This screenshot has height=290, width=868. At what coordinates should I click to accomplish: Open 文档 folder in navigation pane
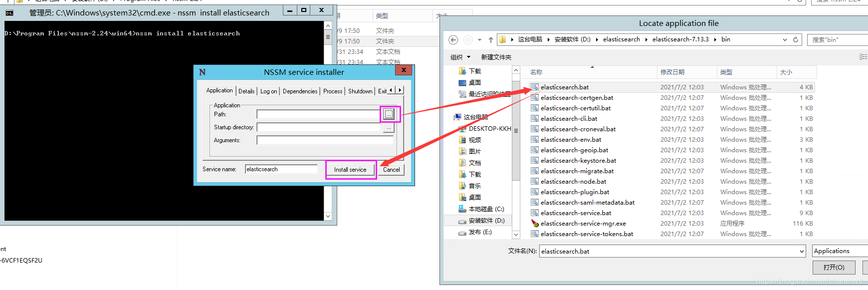(470, 163)
